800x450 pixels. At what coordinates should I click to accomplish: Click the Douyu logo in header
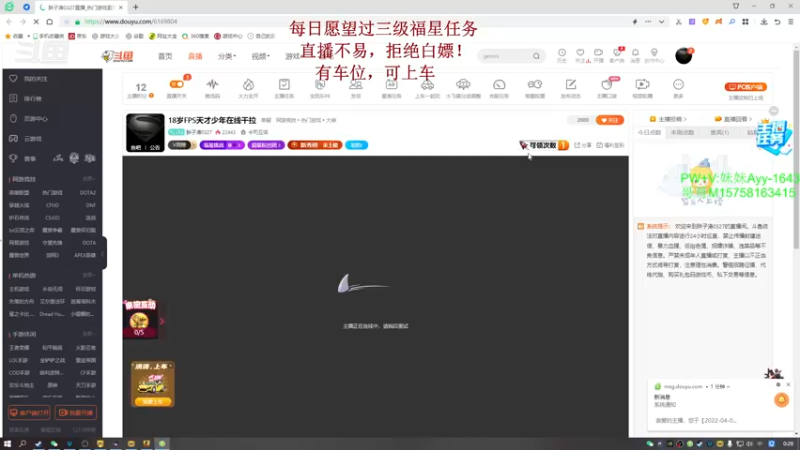tap(117, 56)
